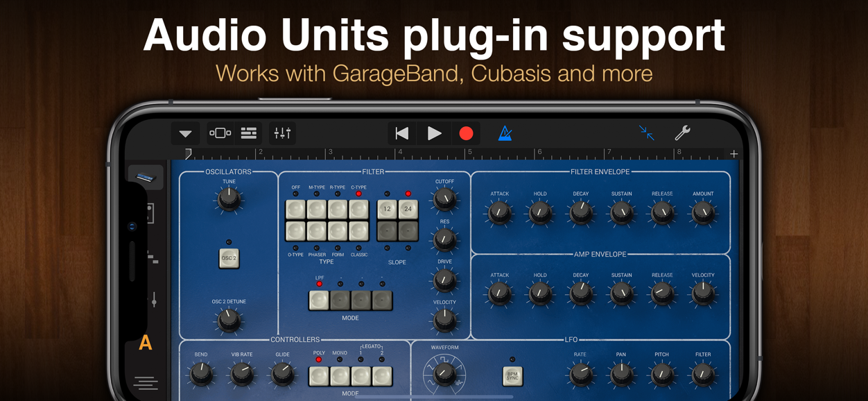The height and width of the screenshot is (401, 868).
Task: Open settings with the wrench icon
Action: 683,133
